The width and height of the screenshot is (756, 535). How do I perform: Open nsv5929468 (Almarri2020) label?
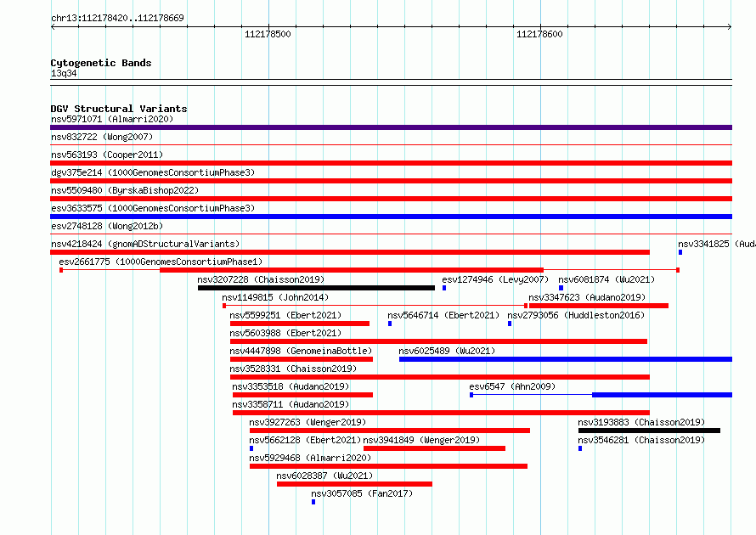(x=310, y=458)
